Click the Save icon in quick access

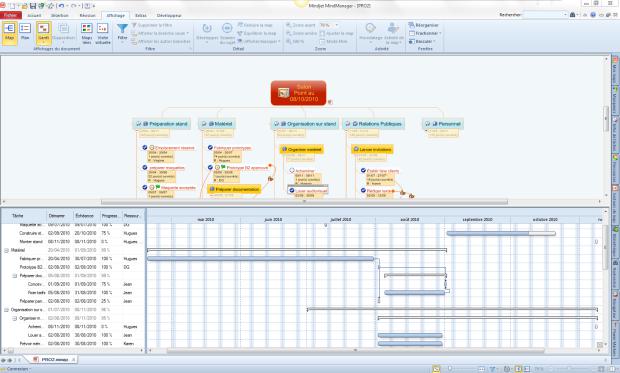click(x=33, y=6)
